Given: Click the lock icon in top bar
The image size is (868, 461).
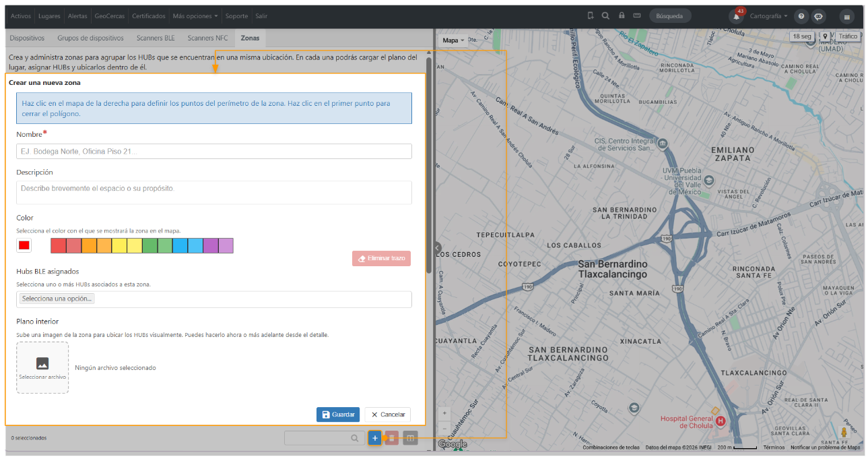Looking at the screenshot, I should [622, 16].
